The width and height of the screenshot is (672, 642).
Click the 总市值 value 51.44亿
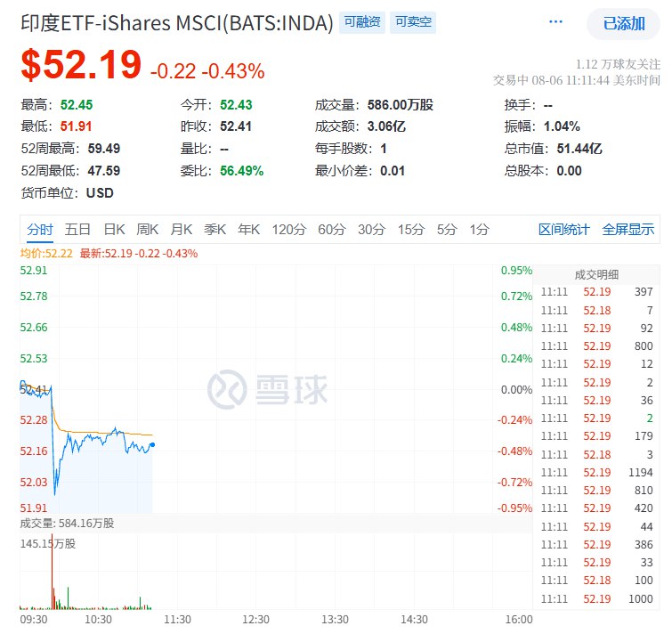point(579,149)
